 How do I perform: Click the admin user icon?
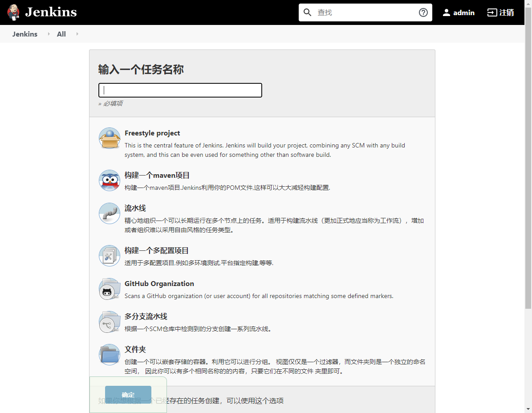point(446,12)
